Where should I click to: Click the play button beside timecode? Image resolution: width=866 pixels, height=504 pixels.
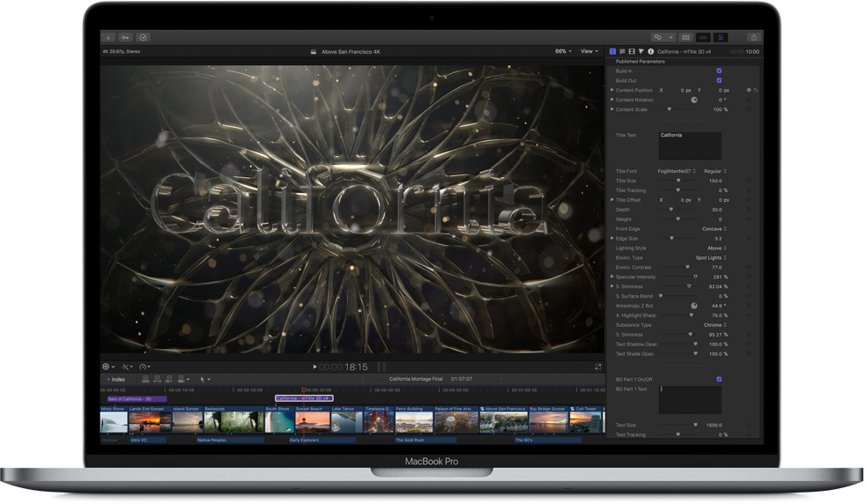tap(315, 367)
